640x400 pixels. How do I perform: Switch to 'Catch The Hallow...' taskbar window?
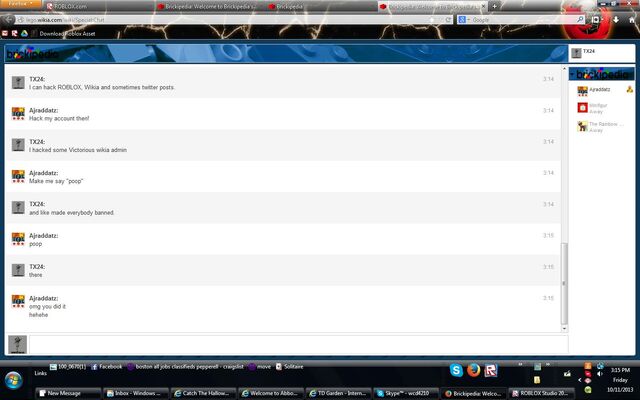(x=204, y=393)
